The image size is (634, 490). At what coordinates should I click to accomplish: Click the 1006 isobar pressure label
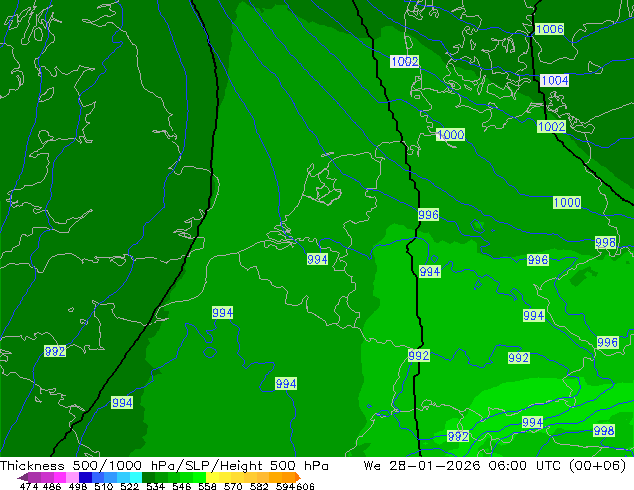coord(549,29)
